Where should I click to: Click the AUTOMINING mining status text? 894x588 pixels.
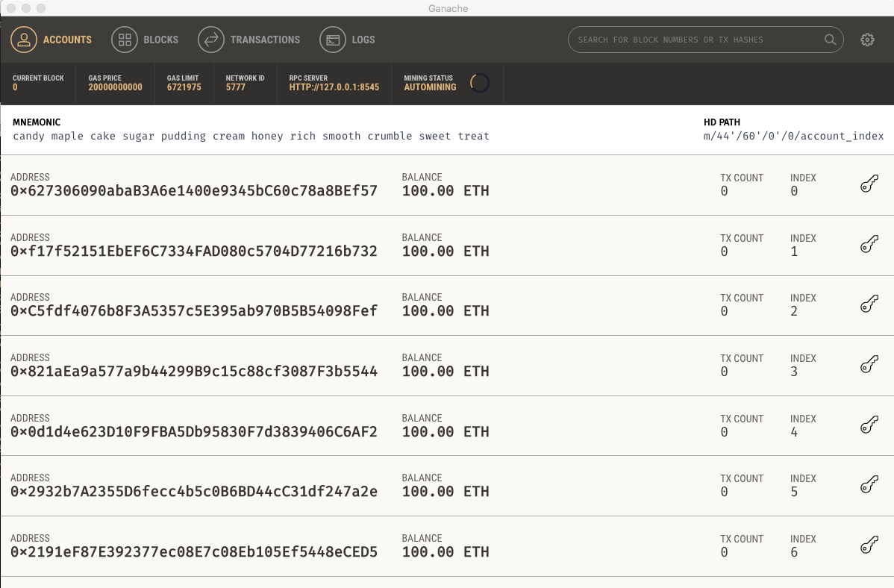(x=430, y=87)
